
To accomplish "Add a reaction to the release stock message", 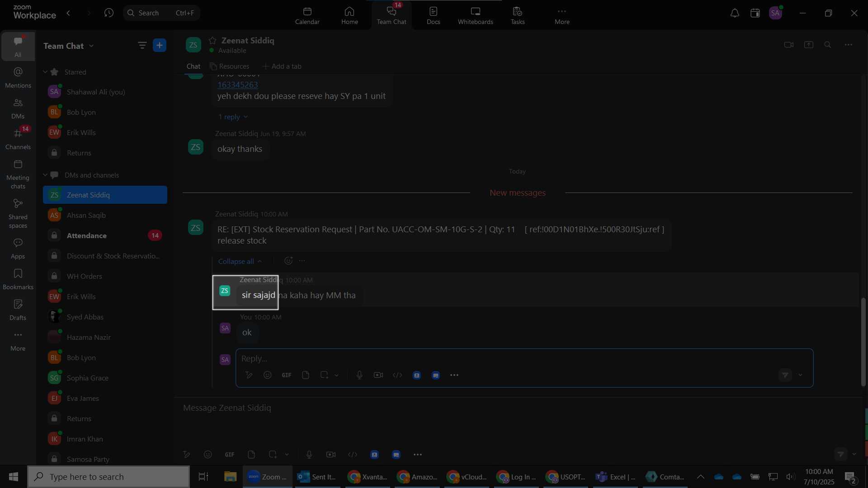I will coord(288,261).
